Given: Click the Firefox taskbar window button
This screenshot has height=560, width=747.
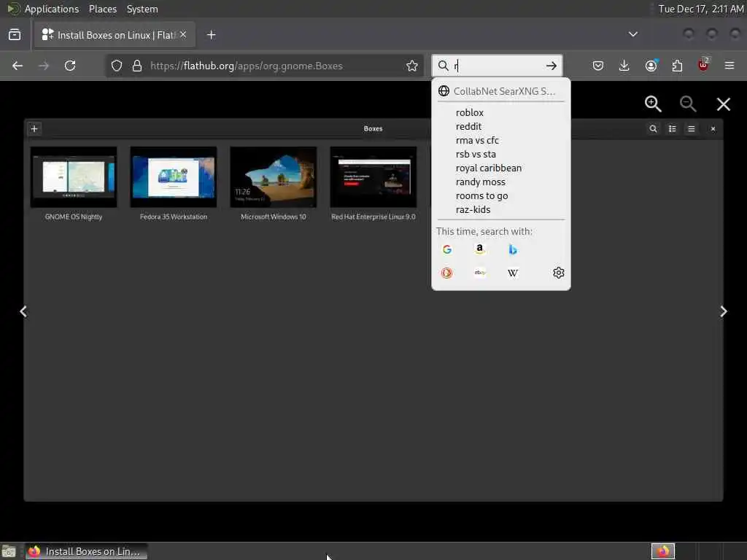Looking at the screenshot, I should tap(86, 551).
